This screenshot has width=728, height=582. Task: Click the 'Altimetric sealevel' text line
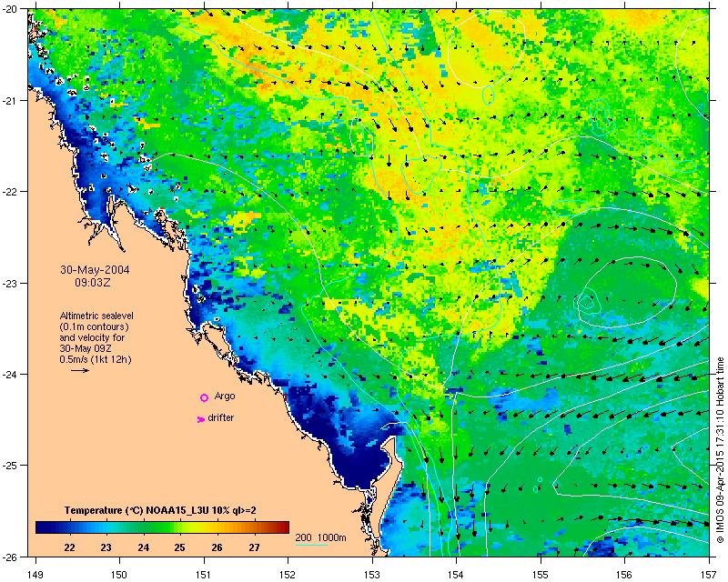tap(96, 316)
